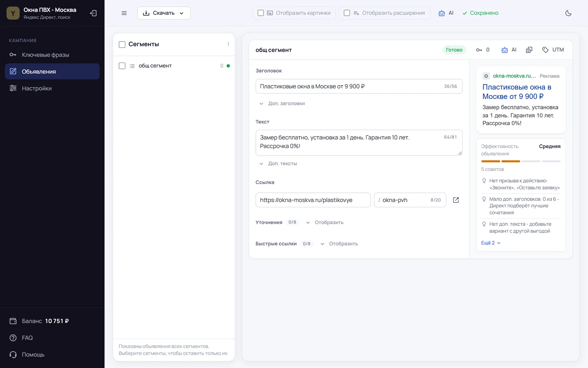
Task: Click the ad preview headline link
Action: point(517,92)
